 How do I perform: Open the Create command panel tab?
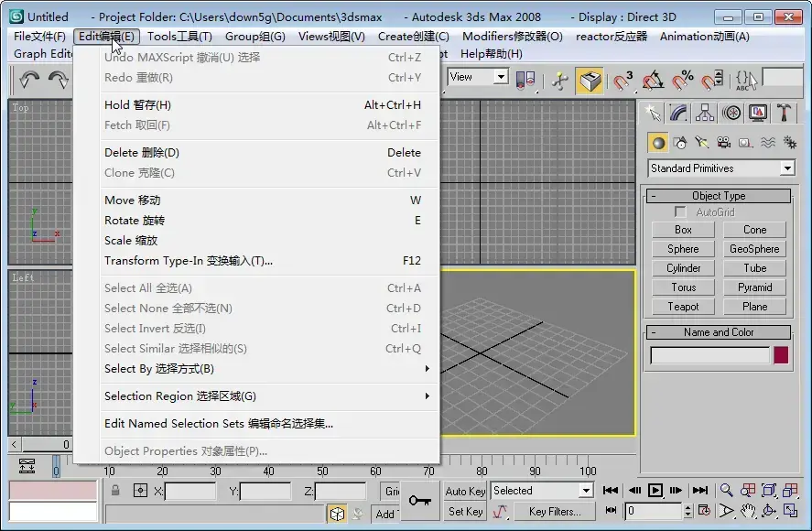[653, 113]
